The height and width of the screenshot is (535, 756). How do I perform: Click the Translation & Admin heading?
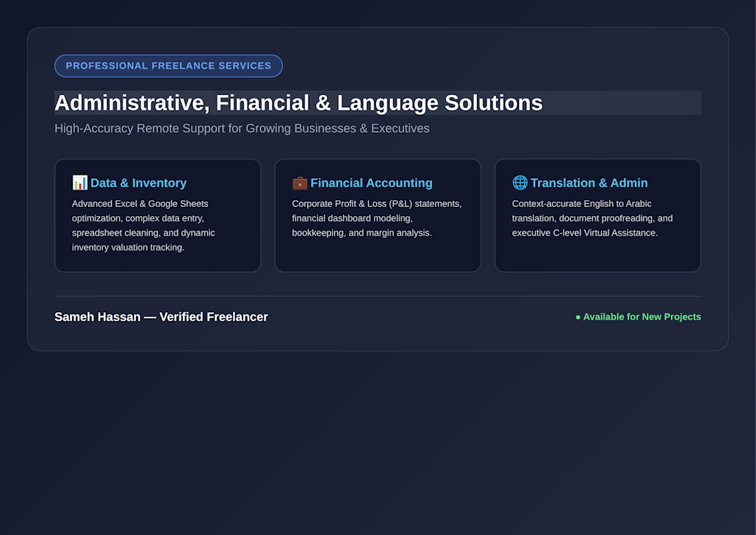click(589, 183)
